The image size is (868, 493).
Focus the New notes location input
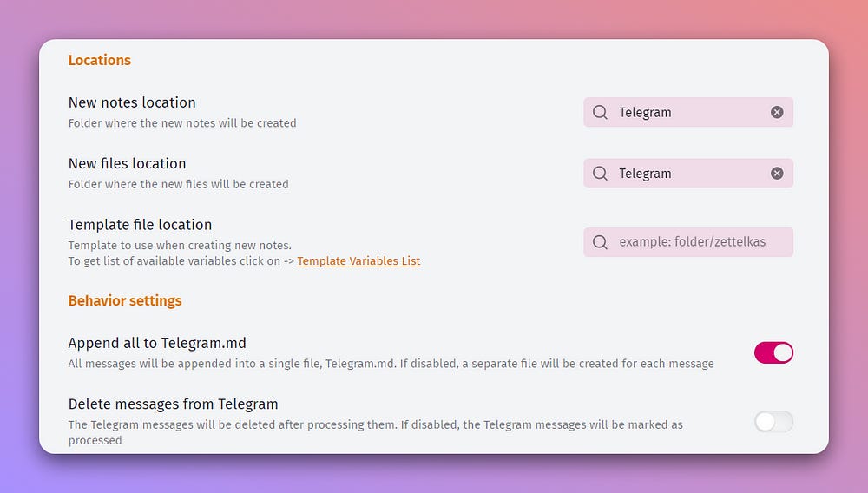(x=688, y=112)
